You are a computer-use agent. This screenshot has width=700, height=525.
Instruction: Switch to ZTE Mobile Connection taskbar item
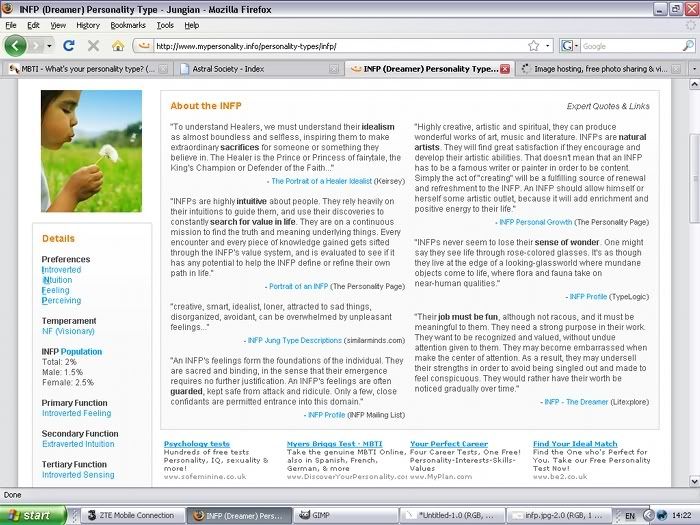(x=133, y=515)
